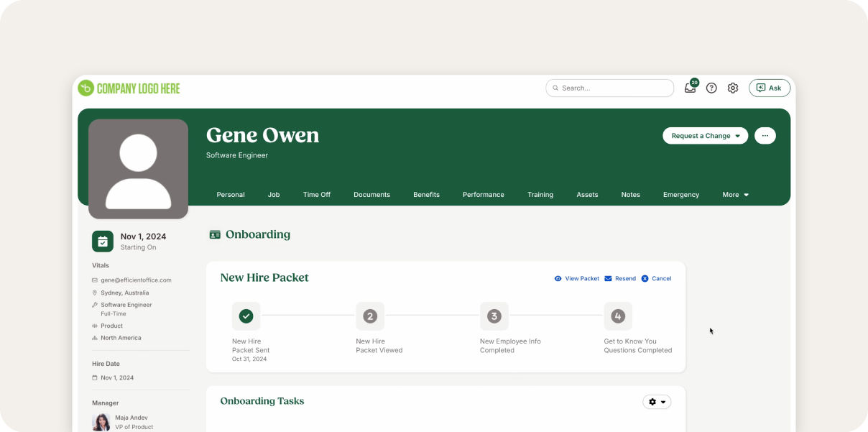The image size is (868, 432).
Task: Switch to the Assets tab
Action: click(587, 195)
